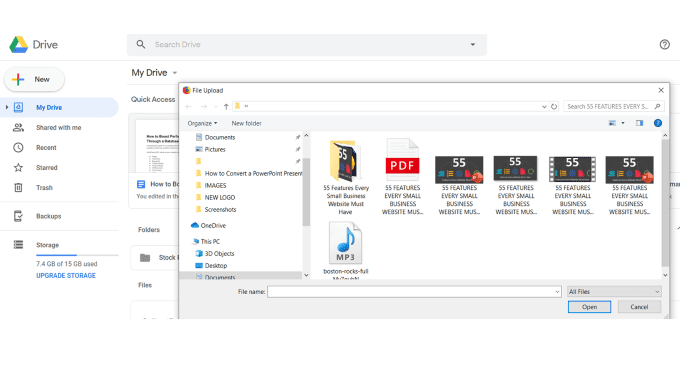Open 3D Objects in navigation pane
The width and height of the screenshot is (680, 383).
tap(219, 253)
